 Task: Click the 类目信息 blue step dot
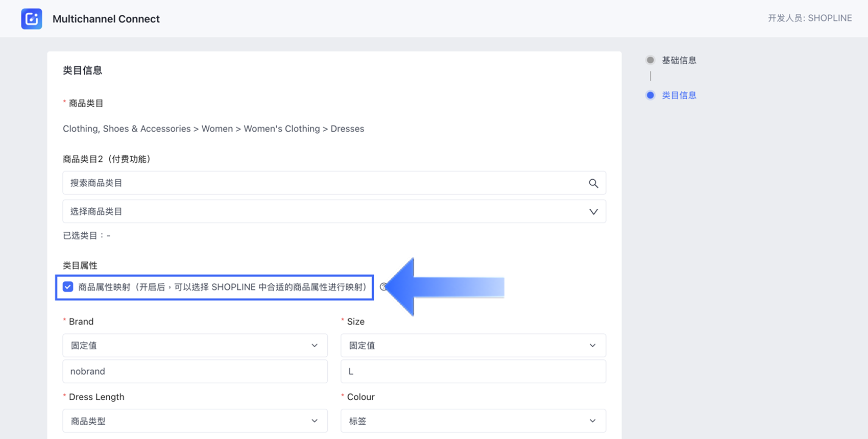pyautogui.click(x=650, y=95)
